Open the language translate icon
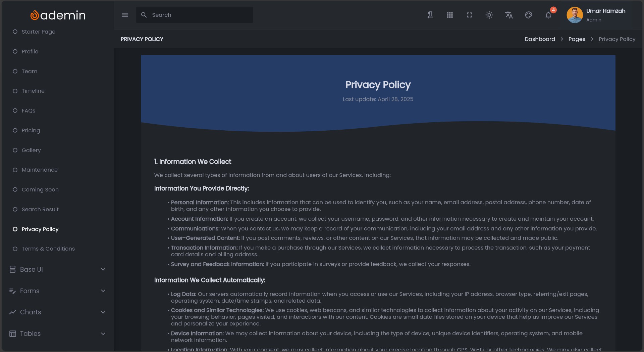This screenshot has height=352, width=644. (509, 15)
